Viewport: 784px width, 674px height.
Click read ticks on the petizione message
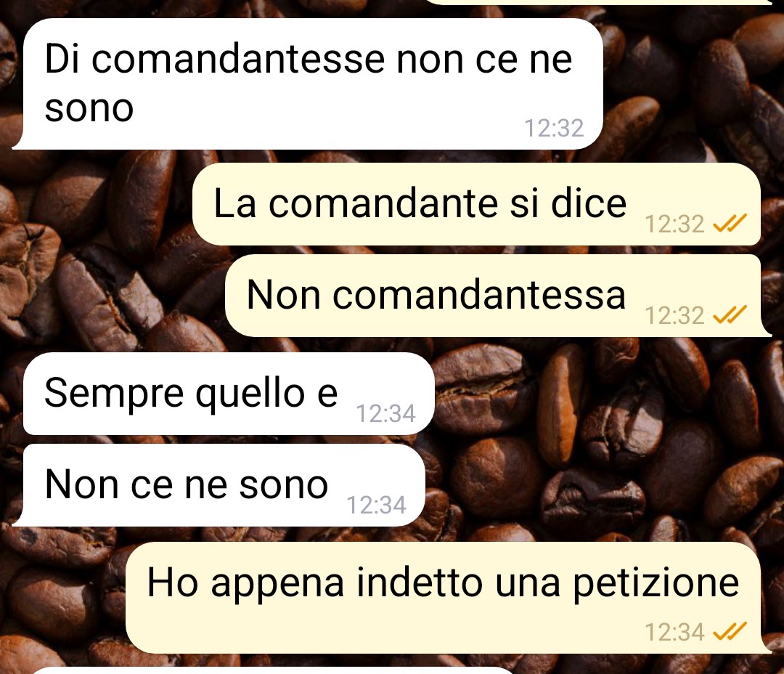tap(730, 631)
